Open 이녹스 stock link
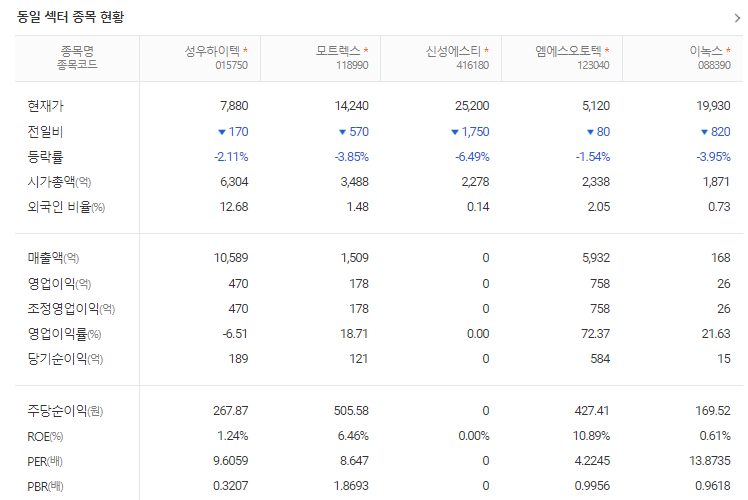This screenshot has width=748, height=500. click(706, 51)
